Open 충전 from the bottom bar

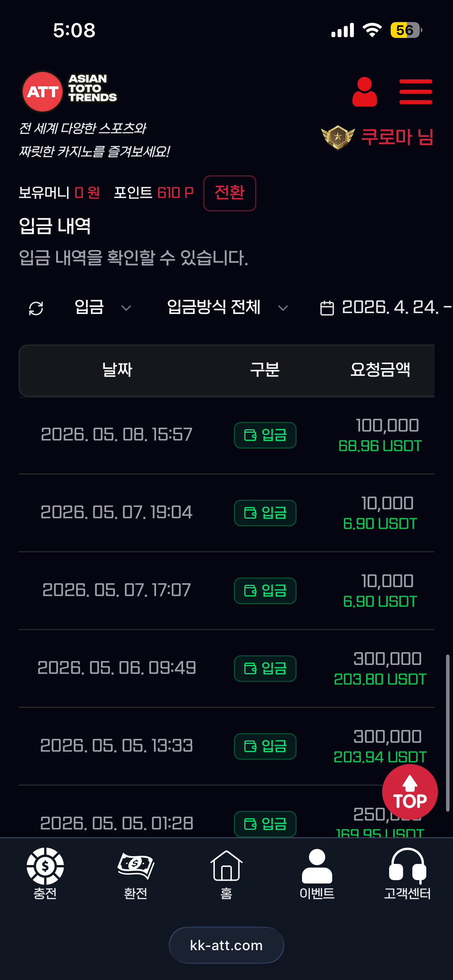[45, 874]
